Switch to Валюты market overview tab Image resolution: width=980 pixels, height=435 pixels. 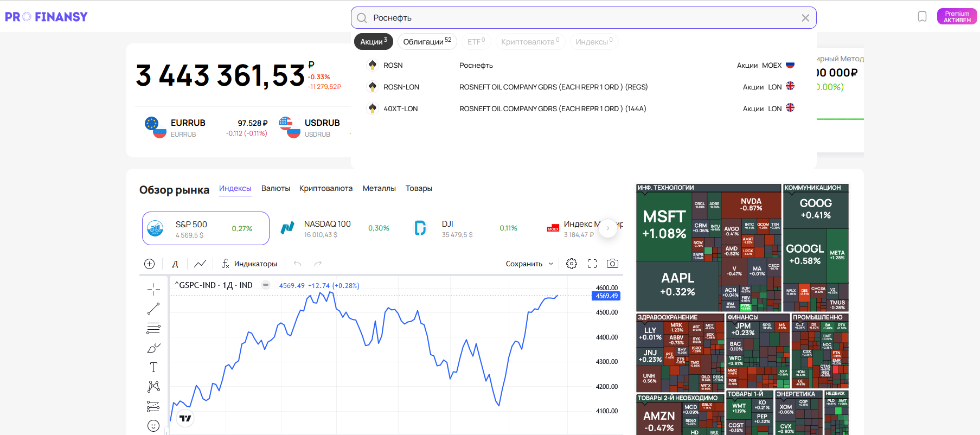coord(276,189)
